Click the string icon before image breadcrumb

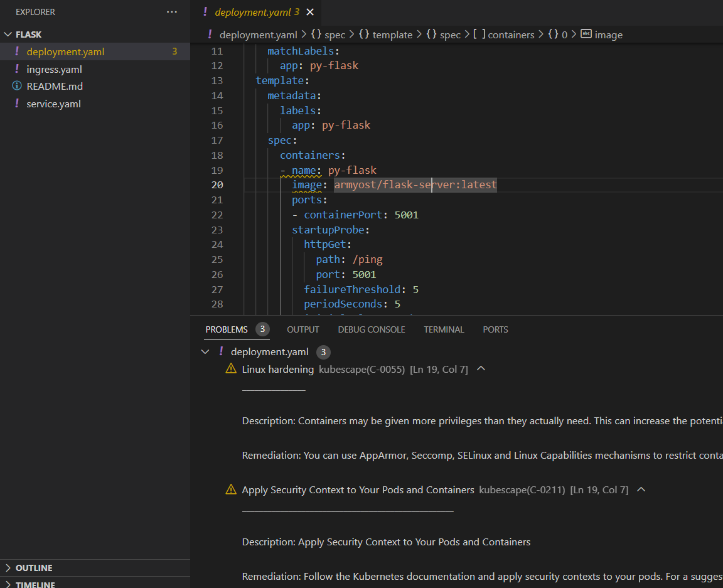[x=586, y=34]
